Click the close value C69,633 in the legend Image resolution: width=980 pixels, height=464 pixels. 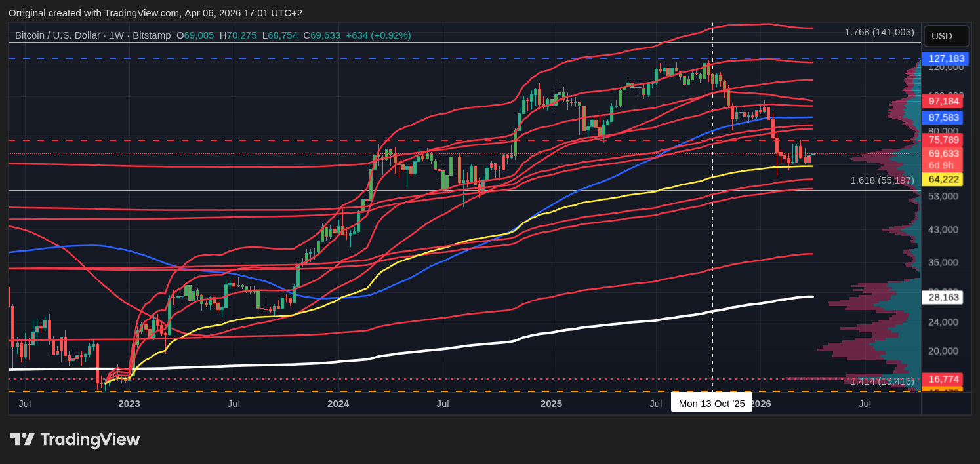322,35
